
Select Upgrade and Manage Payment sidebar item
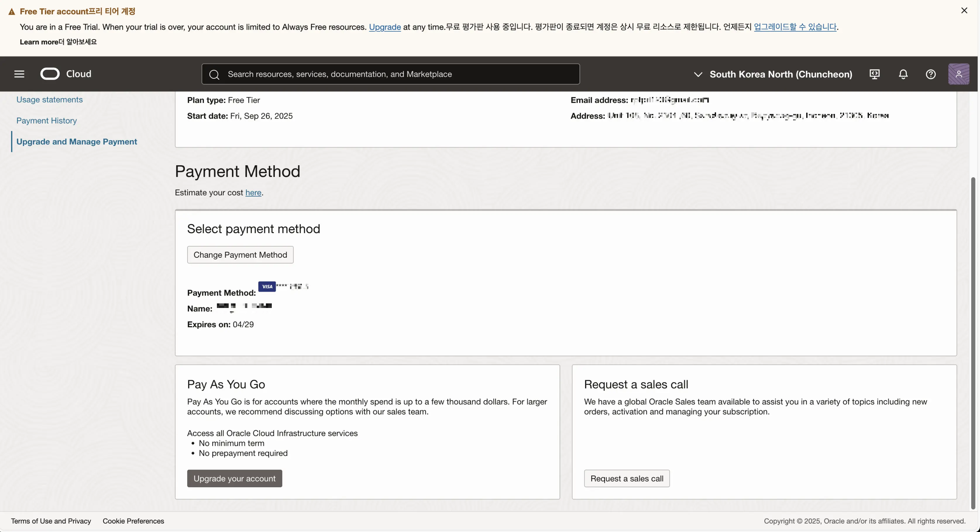coord(76,141)
